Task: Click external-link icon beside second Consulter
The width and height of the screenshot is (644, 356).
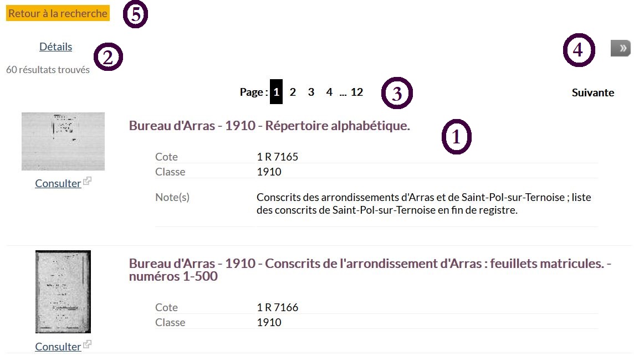Action: [87, 344]
